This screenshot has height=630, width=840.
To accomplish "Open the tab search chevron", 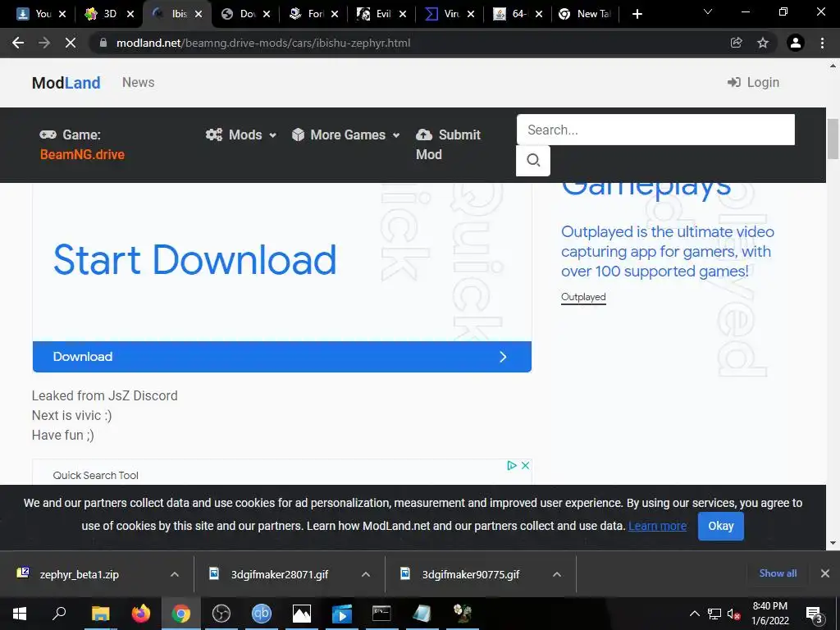I will [x=708, y=11].
